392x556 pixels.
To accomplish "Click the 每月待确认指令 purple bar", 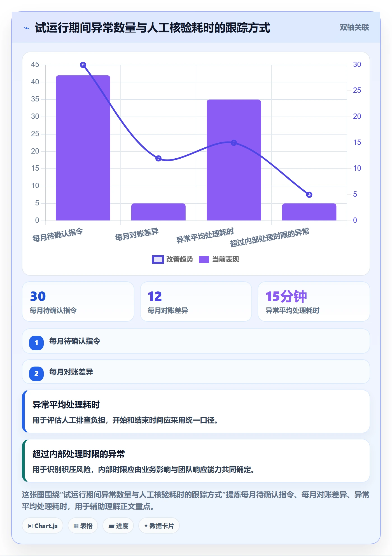I will pyautogui.click(x=83, y=148).
